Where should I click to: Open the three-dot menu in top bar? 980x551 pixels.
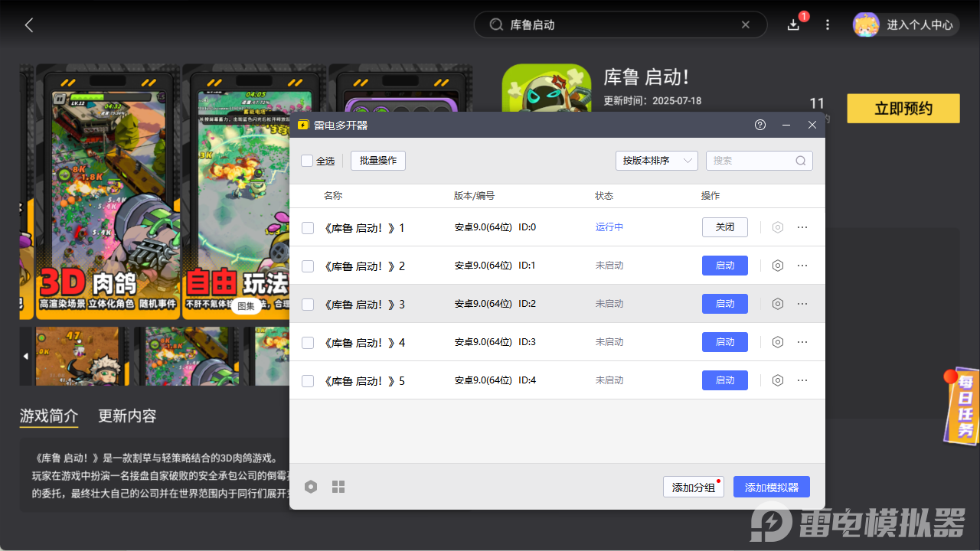pyautogui.click(x=828, y=24)
